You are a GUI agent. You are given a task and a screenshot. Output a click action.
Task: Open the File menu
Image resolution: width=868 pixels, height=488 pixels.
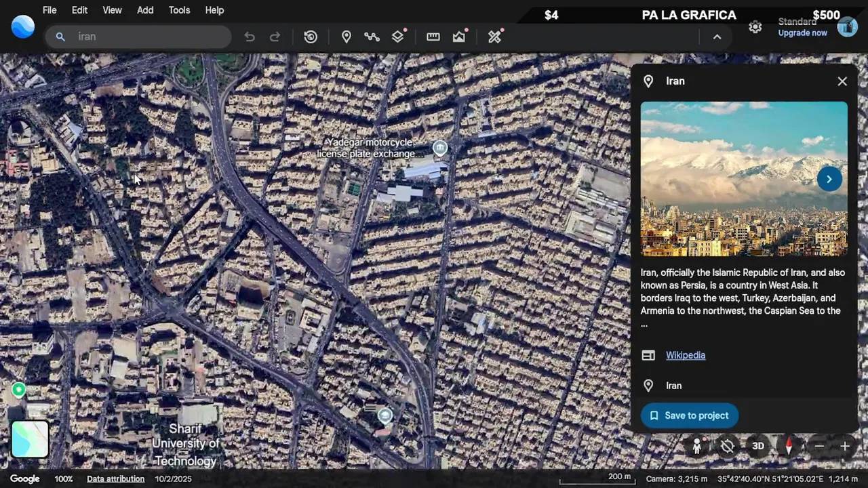(50, 10)
